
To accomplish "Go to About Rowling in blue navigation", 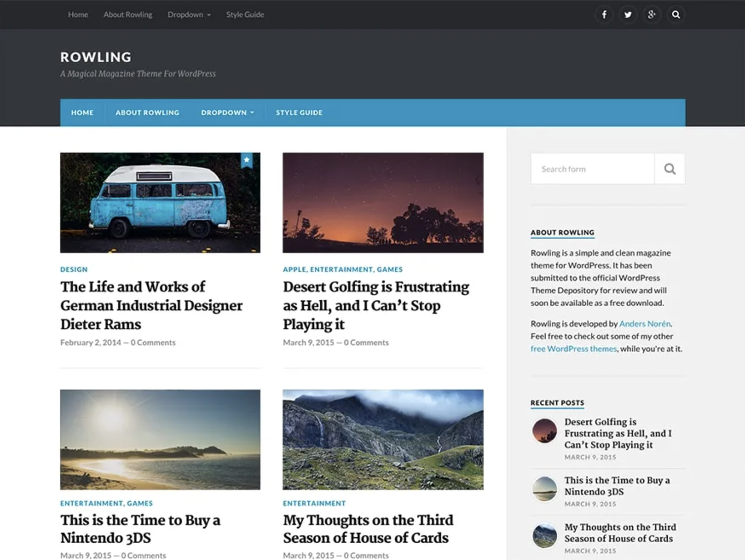I will 147,113.
